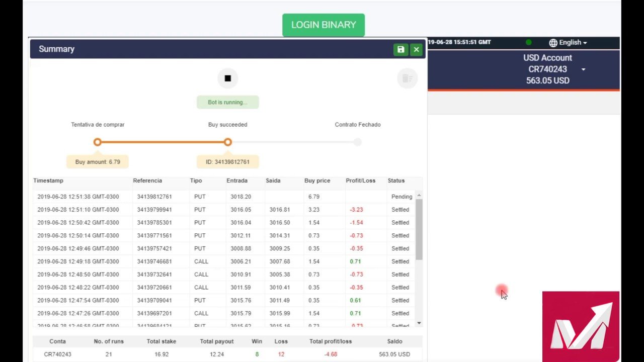This screenshot has width=644, height=362.
Task: Open the English language dropdown
Action: click(573, 43)
